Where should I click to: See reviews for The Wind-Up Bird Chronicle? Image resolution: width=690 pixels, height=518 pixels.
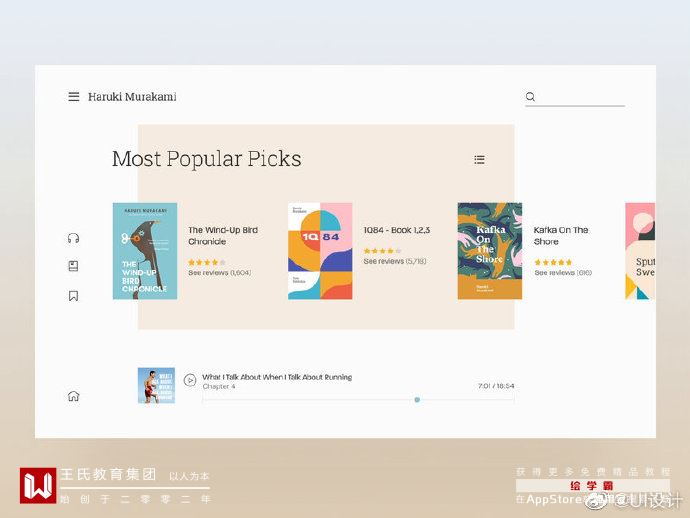coord(219,273)
